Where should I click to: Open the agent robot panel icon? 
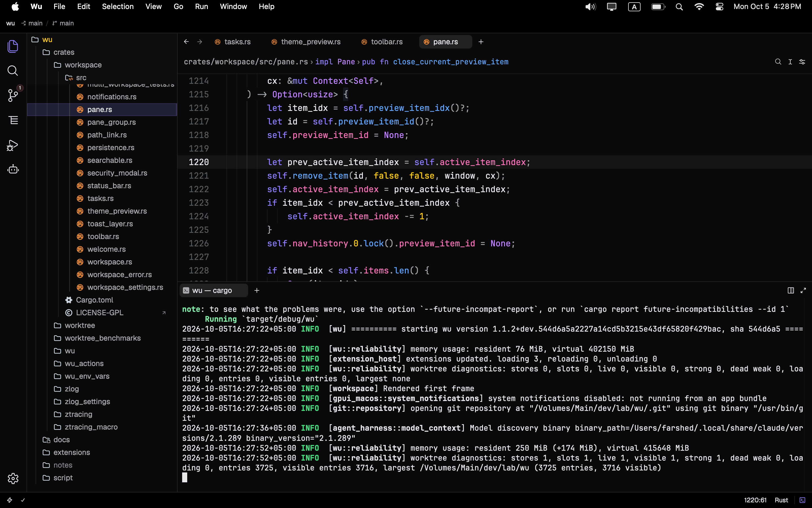coord(13,169)
